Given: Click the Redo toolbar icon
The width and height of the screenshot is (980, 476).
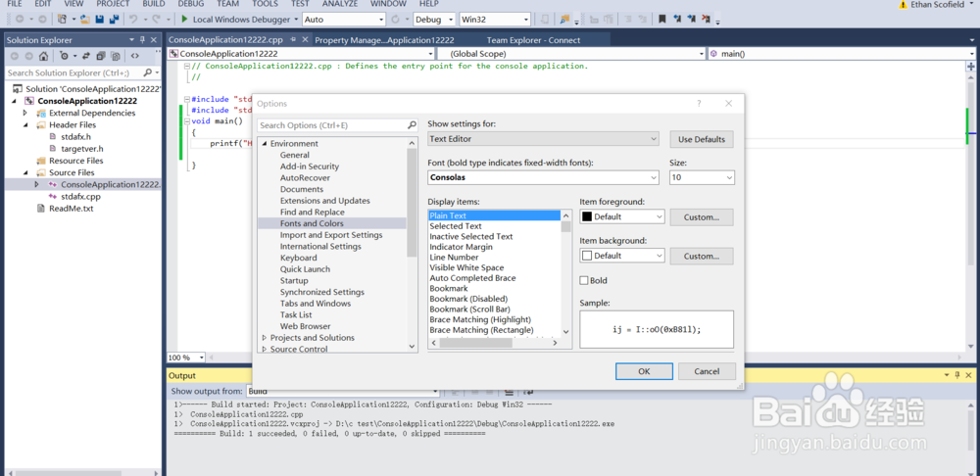Looking at the screenshot, I should 156,20.
